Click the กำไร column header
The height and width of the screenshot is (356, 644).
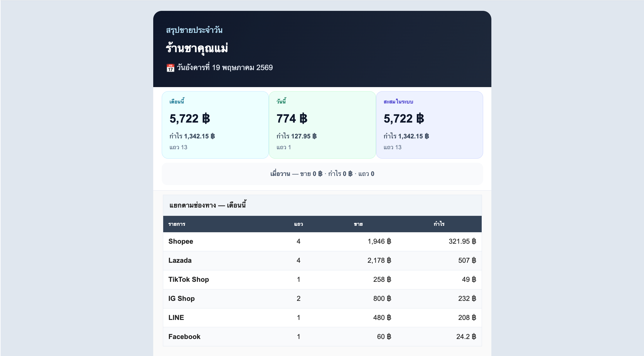[439, 224]
